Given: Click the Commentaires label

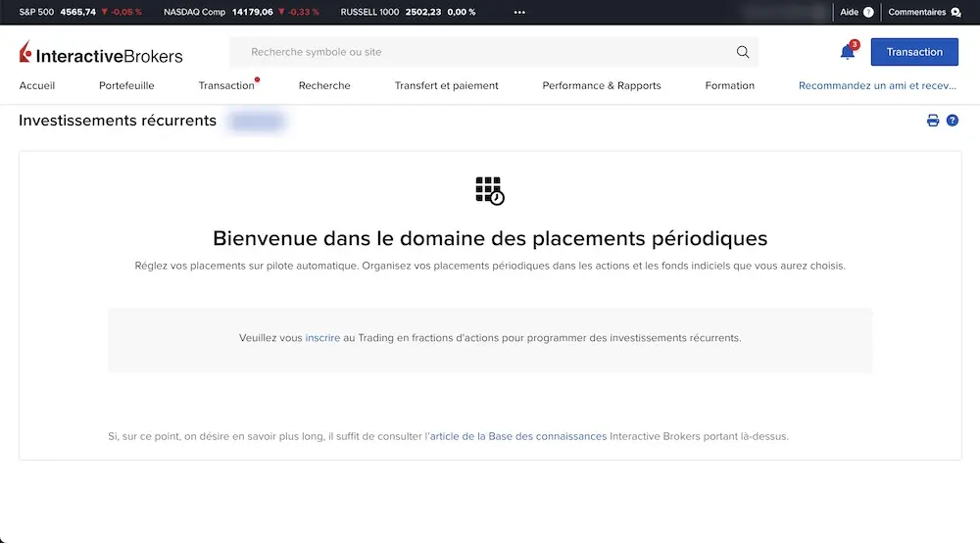Looking at the screenshot, I should pyautogui.click(x=917, y=12).
